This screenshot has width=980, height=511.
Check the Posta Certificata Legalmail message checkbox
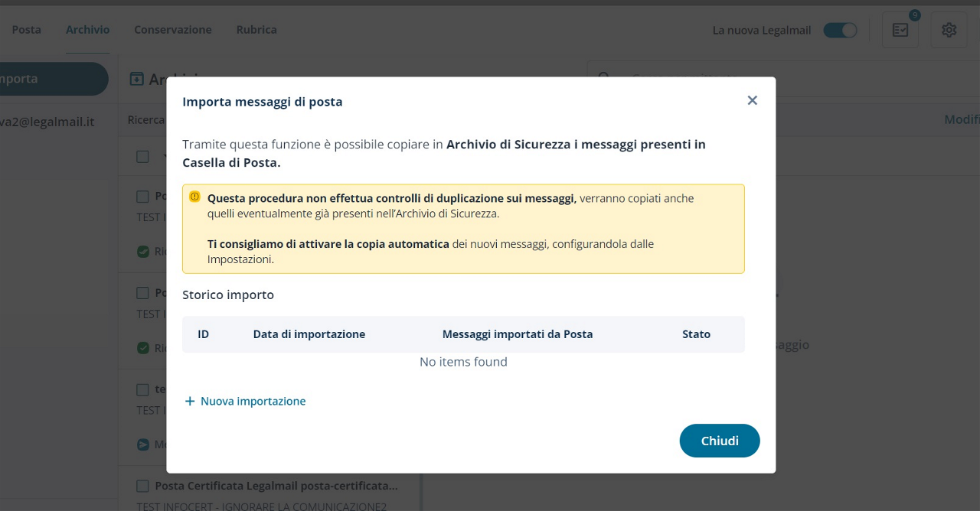(x=142, y=486)
